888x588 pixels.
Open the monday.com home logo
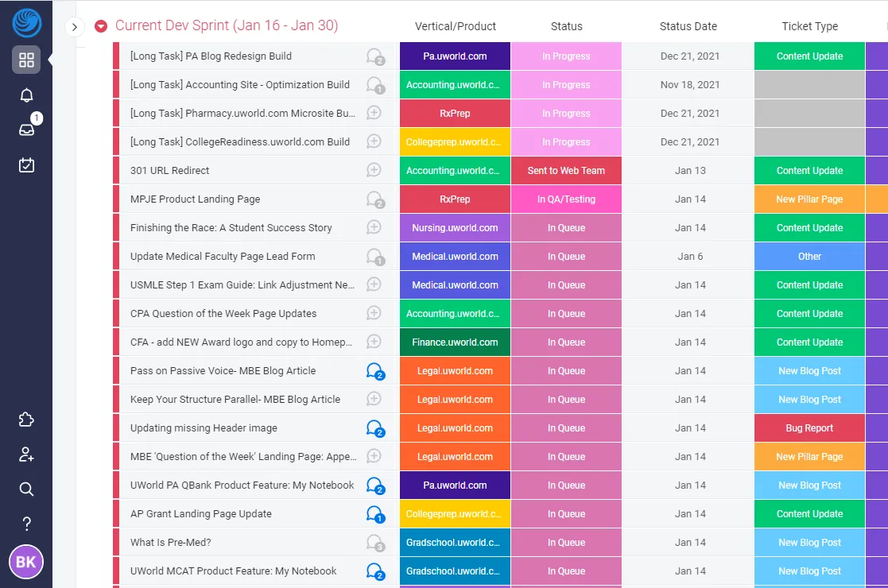point(26,23)
